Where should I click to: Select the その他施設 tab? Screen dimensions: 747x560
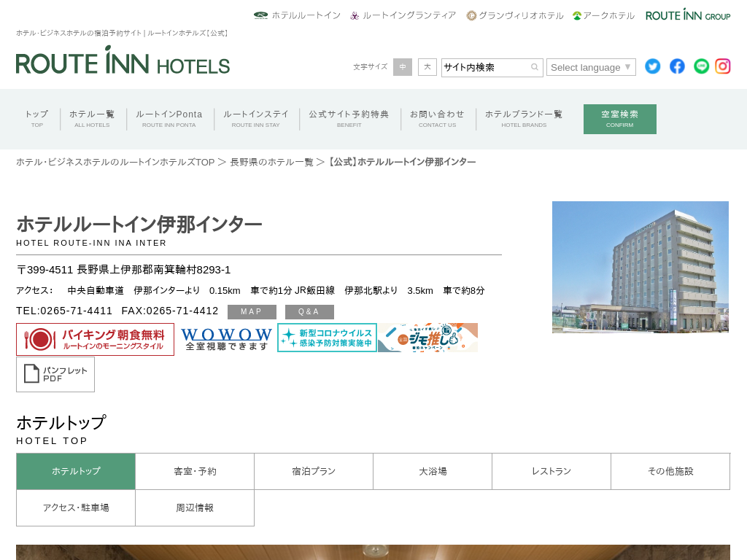(671, 472)
